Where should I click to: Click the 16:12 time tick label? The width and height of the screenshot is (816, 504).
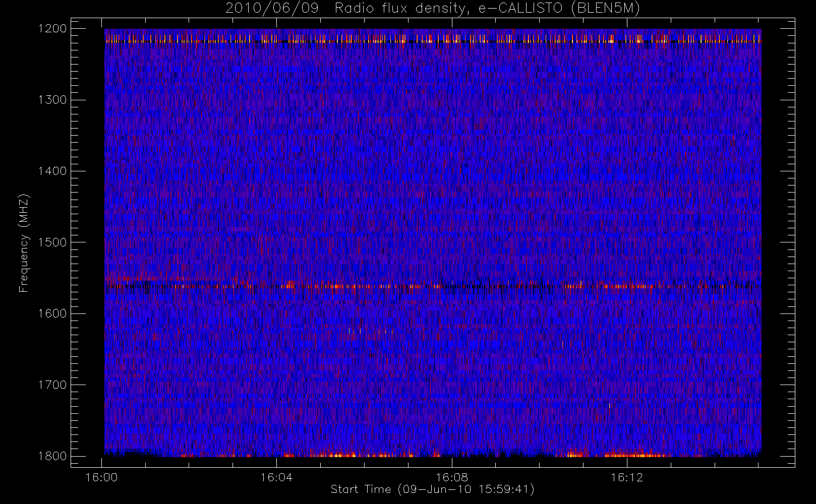(x=627, y=477)
